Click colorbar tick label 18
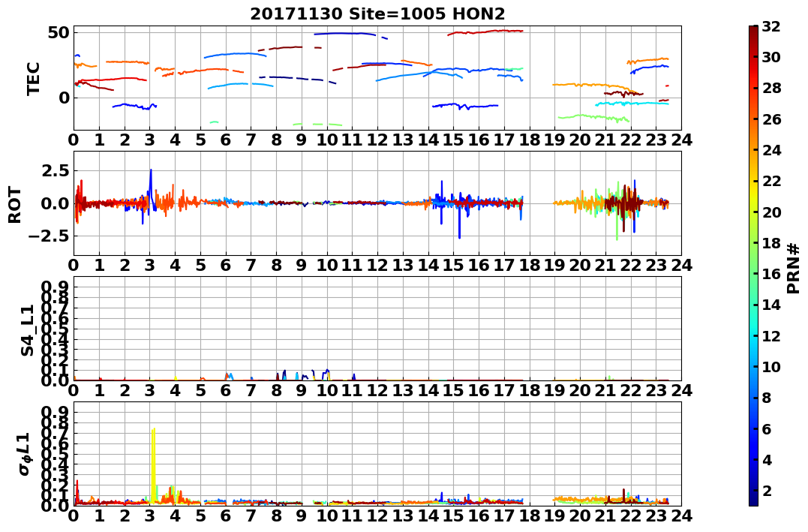 click(x=771, y=243)
